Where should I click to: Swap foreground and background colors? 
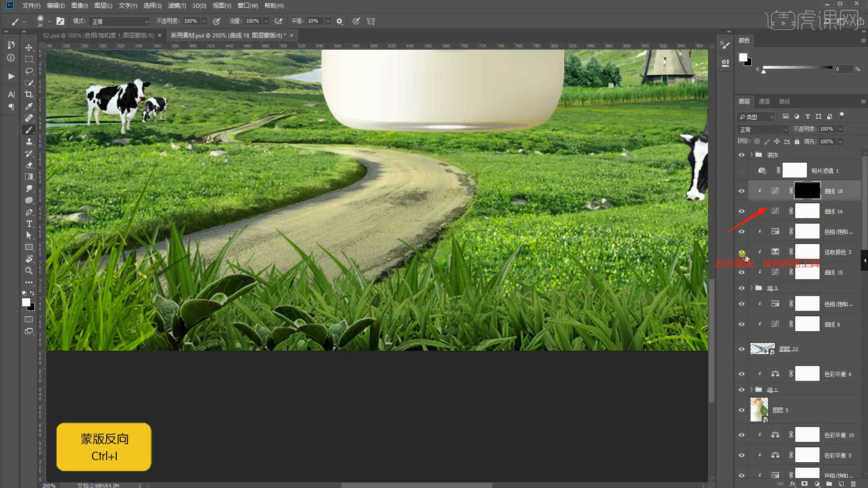point(32,293)
